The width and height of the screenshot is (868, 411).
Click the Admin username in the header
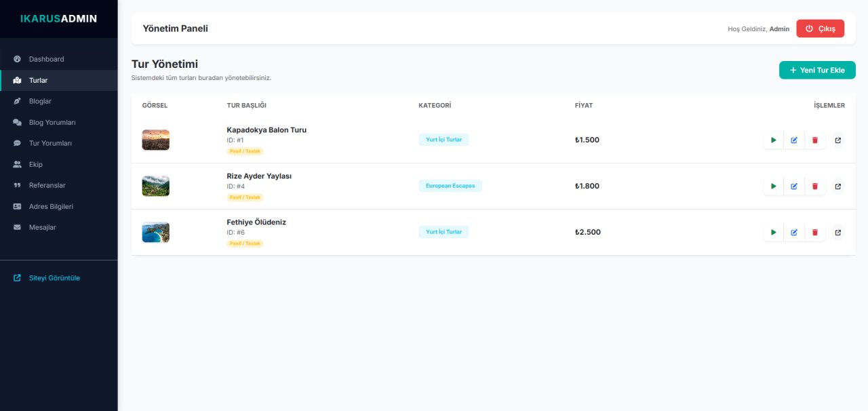click(779, 29)
